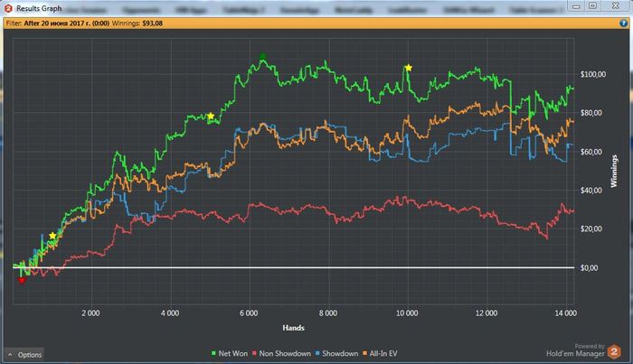
Task: Click the 6 000 hands axis label
Action: click(x=249, y=313)
